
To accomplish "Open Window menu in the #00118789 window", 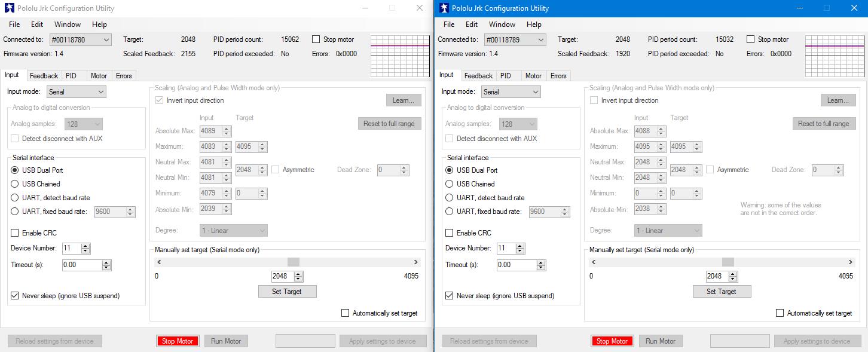I will [x=502, y=25].
